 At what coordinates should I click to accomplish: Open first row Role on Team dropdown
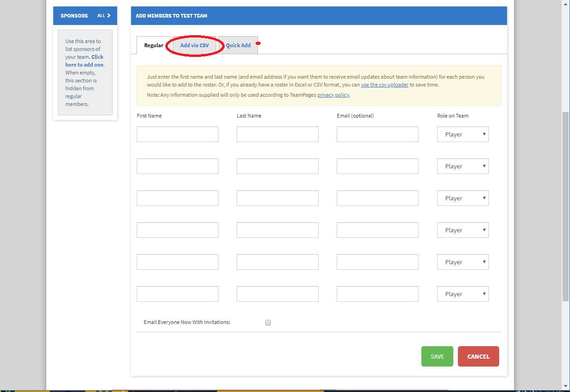click(x=463, y=134)
